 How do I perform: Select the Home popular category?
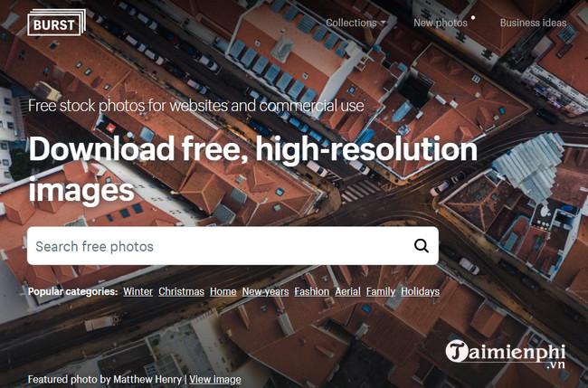(223, 291)
